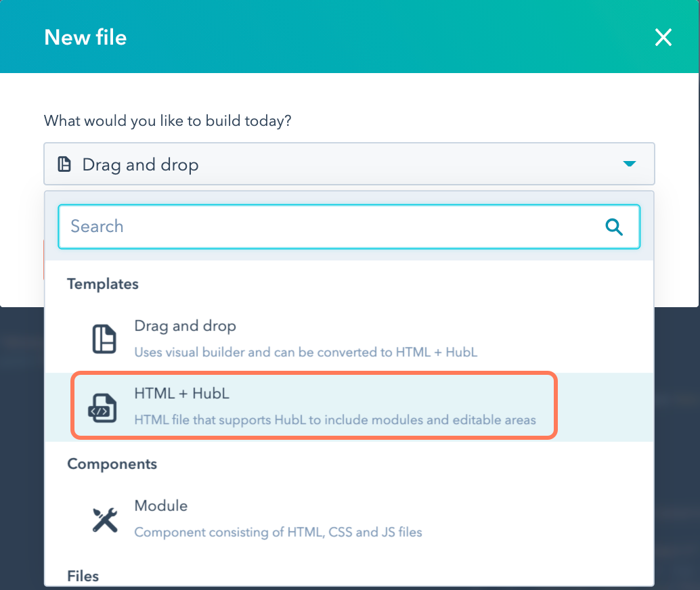Click the HTML + HubL code file icon

[103, 407]
